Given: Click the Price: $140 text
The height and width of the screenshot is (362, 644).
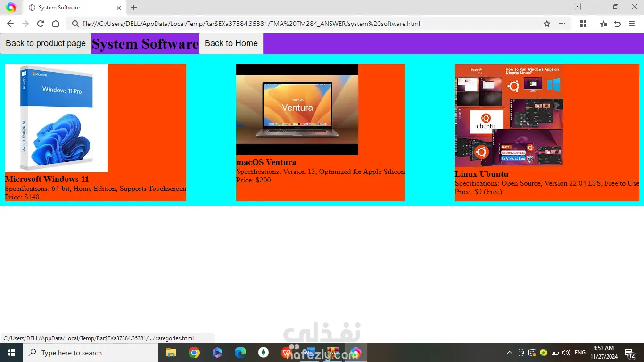Looking at the screenshot, I should pyautogui.click(x=22, y=197).
